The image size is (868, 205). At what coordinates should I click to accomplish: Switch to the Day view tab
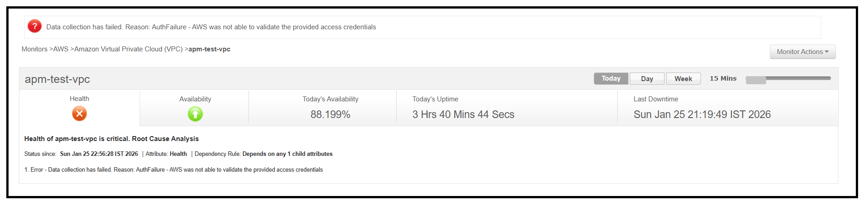click(647, 79)
